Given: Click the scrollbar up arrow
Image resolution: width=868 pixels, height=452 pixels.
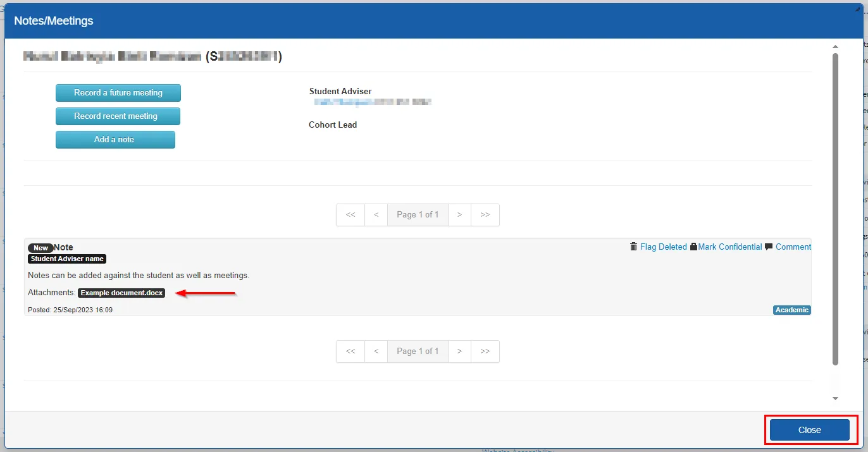Looking at the screenshot, I should tap(834, 46).
